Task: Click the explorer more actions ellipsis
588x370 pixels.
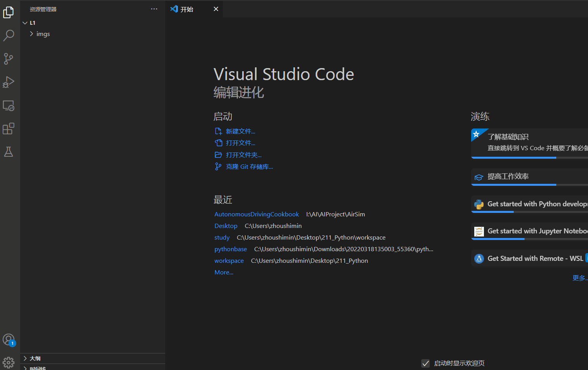Action: 154,9
